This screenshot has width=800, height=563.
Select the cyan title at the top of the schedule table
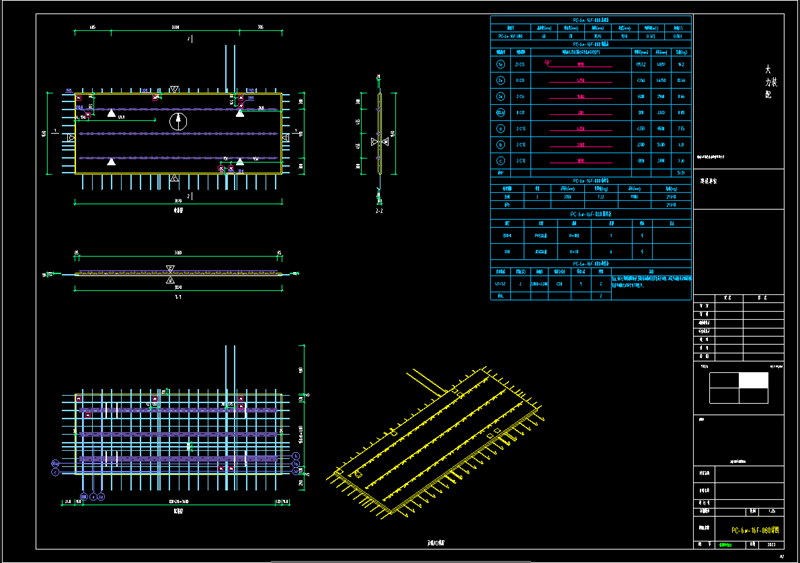click(590, 20)
